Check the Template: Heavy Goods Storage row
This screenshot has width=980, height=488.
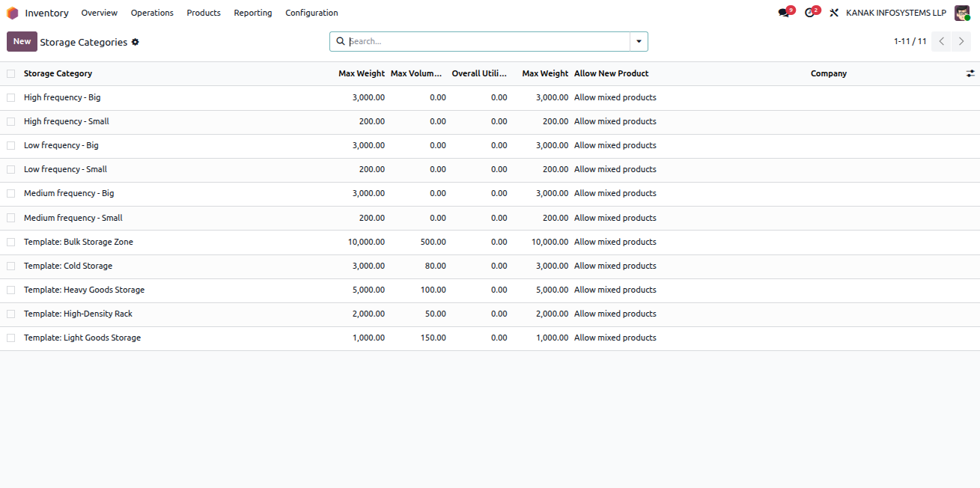pos(10,290)
